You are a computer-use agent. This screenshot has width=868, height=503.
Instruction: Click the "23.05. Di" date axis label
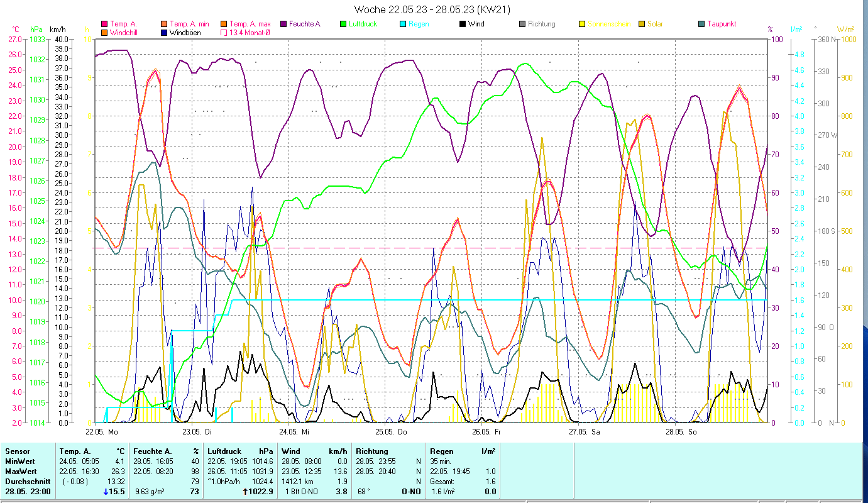click(x=197, y=432)
